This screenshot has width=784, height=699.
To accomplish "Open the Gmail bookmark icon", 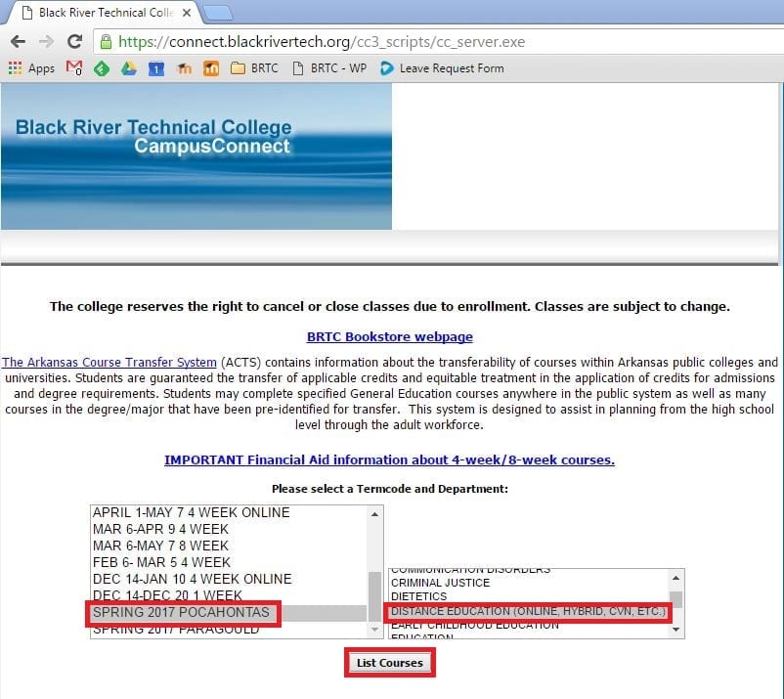I will (x=74, y=68).
